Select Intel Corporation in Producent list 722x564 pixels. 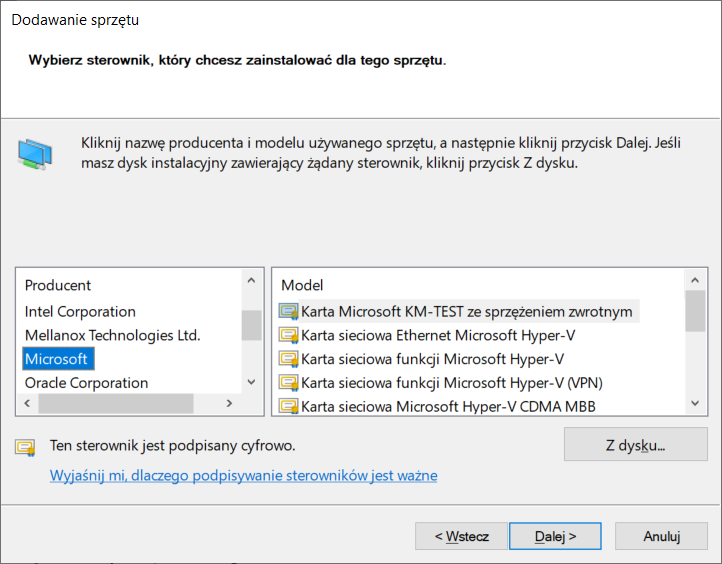(80, 312)
